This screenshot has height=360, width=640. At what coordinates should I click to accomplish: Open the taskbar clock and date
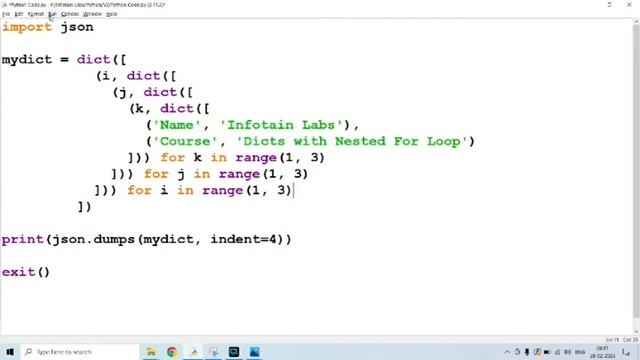click(602, 352)
